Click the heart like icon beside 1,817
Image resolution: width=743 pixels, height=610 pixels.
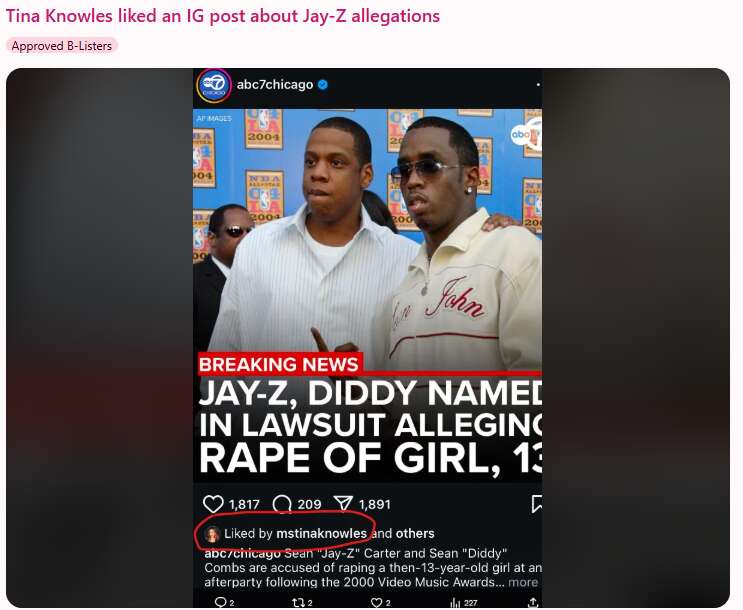coord(213,504)
